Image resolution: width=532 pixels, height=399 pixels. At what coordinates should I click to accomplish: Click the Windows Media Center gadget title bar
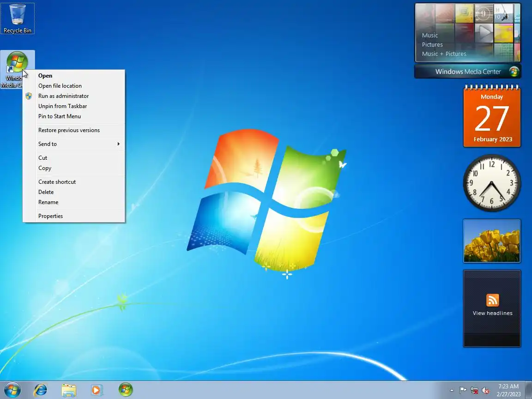click(468, 72)
